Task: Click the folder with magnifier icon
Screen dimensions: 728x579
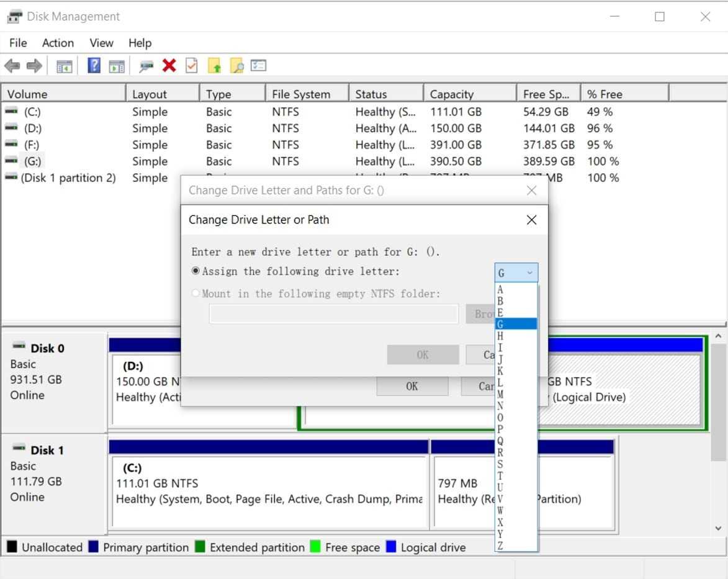Action: point(236,65)
